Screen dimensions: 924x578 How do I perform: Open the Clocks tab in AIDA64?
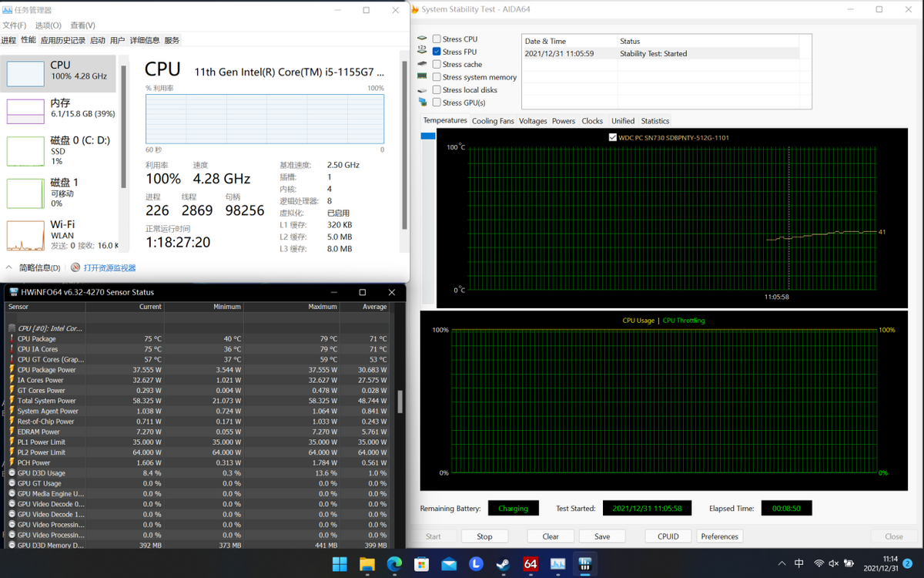click(x=592, y=121)
